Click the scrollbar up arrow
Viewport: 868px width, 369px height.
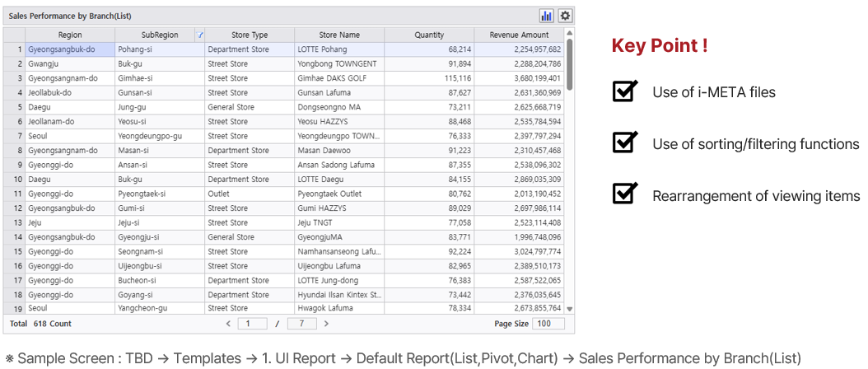(x=569, y=35)
